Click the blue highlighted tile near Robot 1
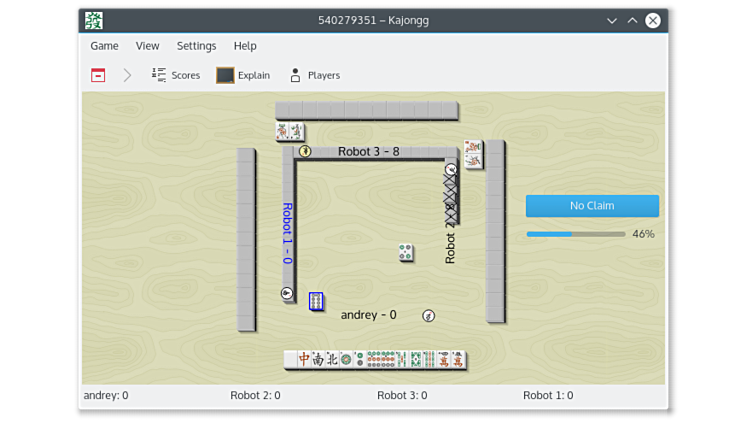Viewport: 752px width, 423px height. point(316,301)
